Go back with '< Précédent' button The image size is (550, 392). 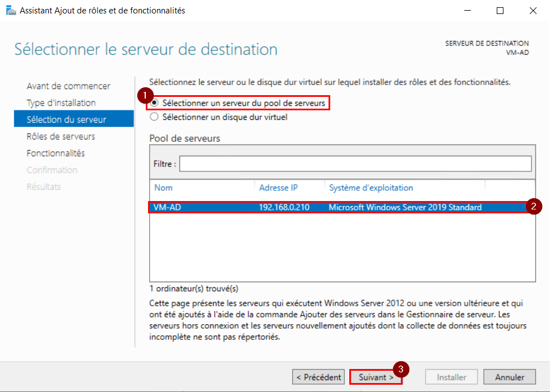point(318,377)
